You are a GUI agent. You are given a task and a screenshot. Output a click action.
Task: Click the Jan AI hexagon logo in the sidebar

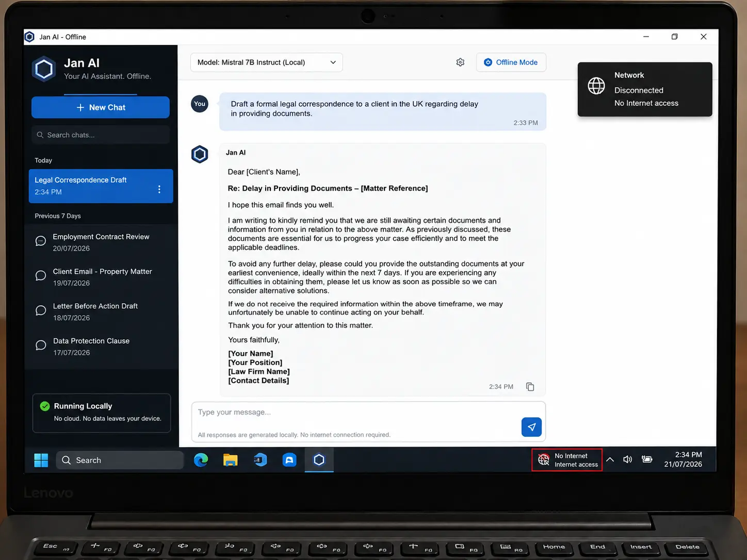44,69
